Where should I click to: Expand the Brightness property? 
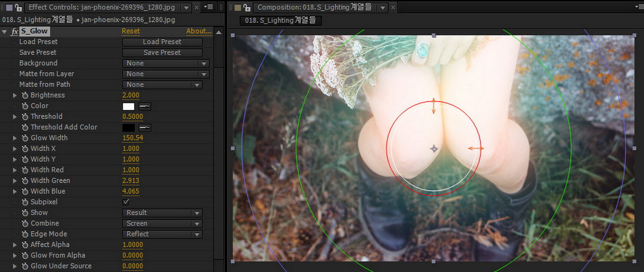pyautogui.click(x=15, y=95)
